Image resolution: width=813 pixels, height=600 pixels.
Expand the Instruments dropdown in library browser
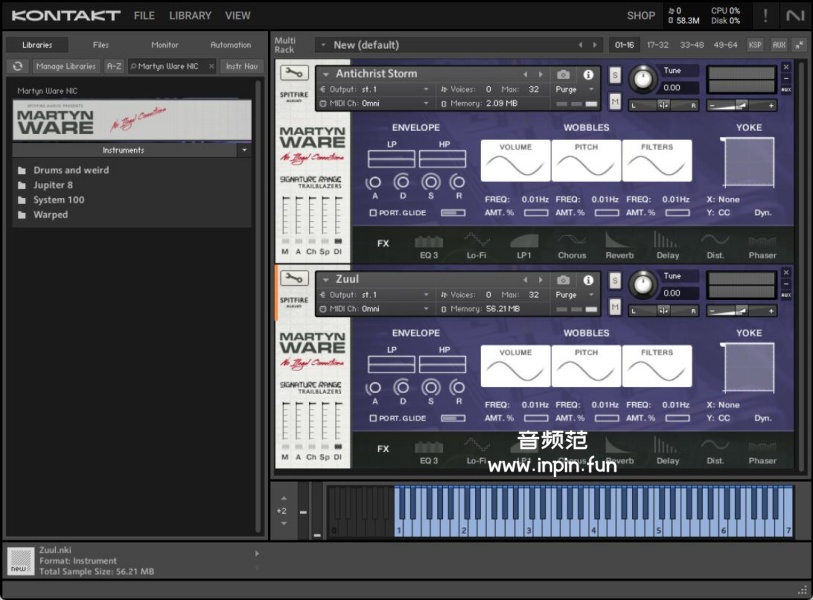tap(244, 150)
